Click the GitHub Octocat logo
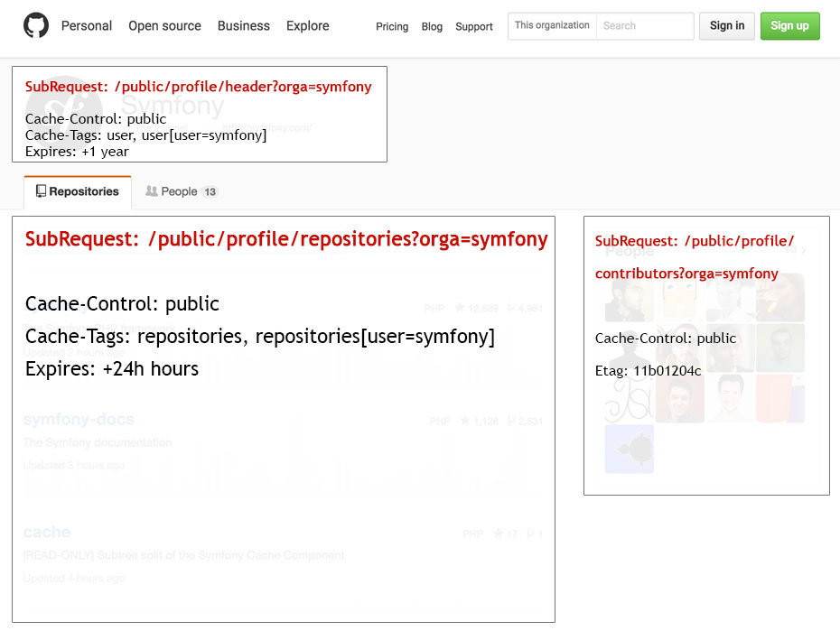Image resolution: width=840 pixels, height=631 pixels. 36,25
